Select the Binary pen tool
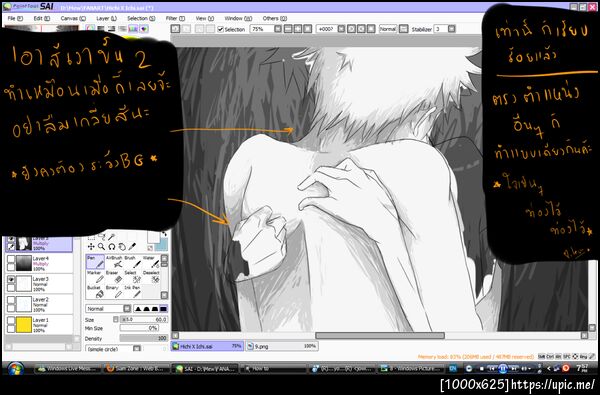The width and height of the screenshot is (600, 395). (x=114, y=292)
